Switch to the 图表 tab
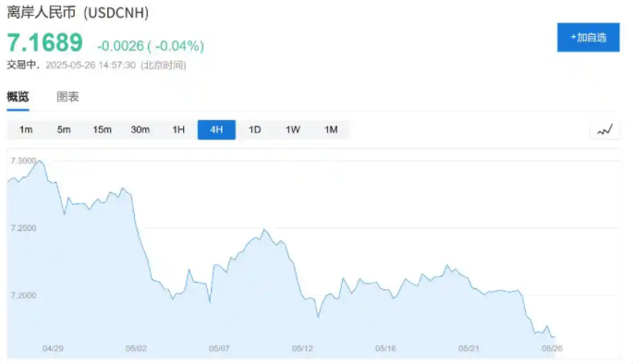 [x=67, y=97]
